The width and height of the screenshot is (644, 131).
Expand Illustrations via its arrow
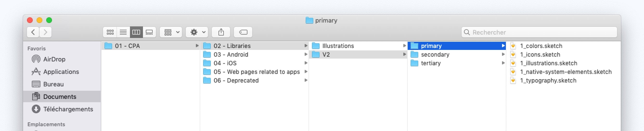click(405, 46)
